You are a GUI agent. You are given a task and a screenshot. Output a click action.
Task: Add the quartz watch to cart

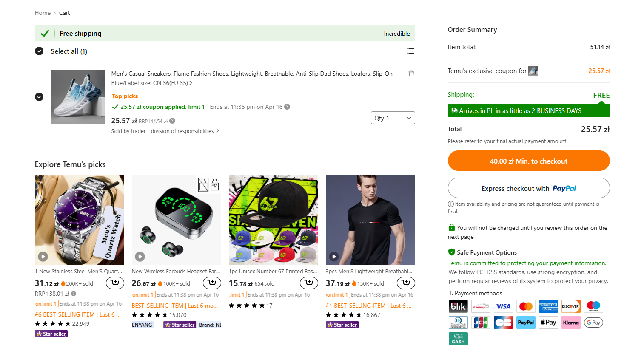click(x=115, y=283)
